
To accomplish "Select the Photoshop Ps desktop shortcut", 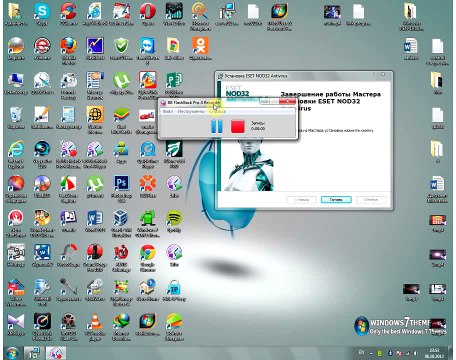I will click(x=121, y=188).
